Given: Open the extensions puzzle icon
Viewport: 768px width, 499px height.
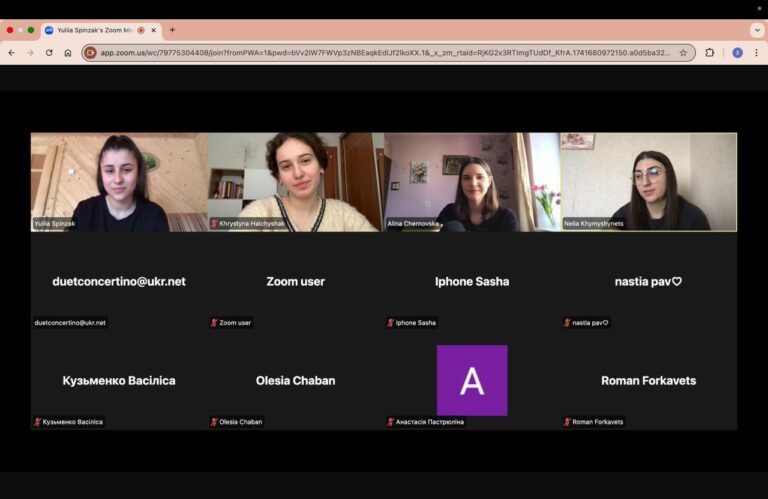Looking at the screenshot, I should tap(709, 52).
